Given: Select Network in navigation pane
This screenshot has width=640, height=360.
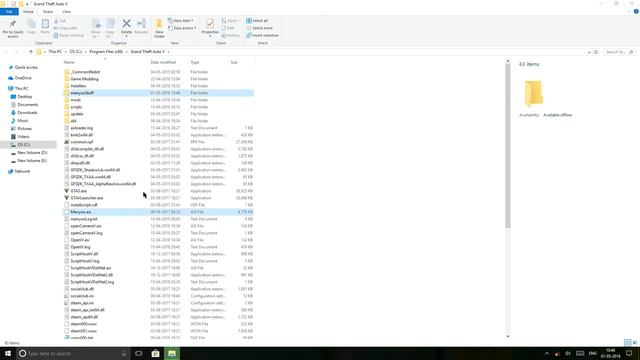Looking at the screenshot, I should coord(22,171).
